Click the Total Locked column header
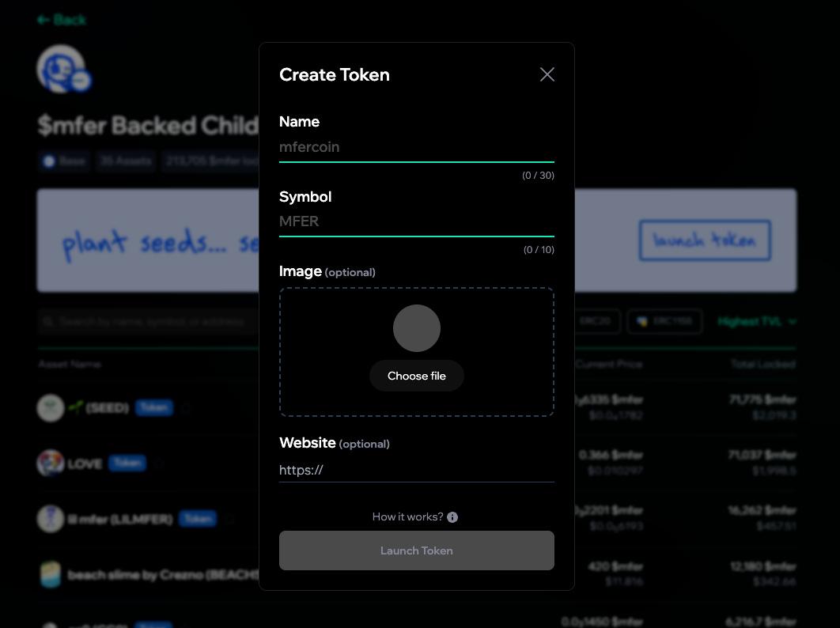This screenshot has width=840, height=628. pyautogui.click(x=762, y=365)
